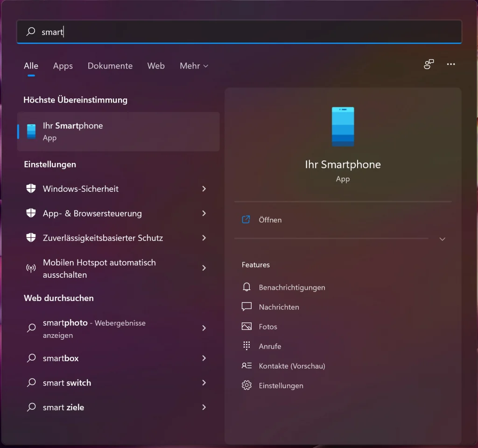Open the search feedback icon at top right

tap(429, 64)
